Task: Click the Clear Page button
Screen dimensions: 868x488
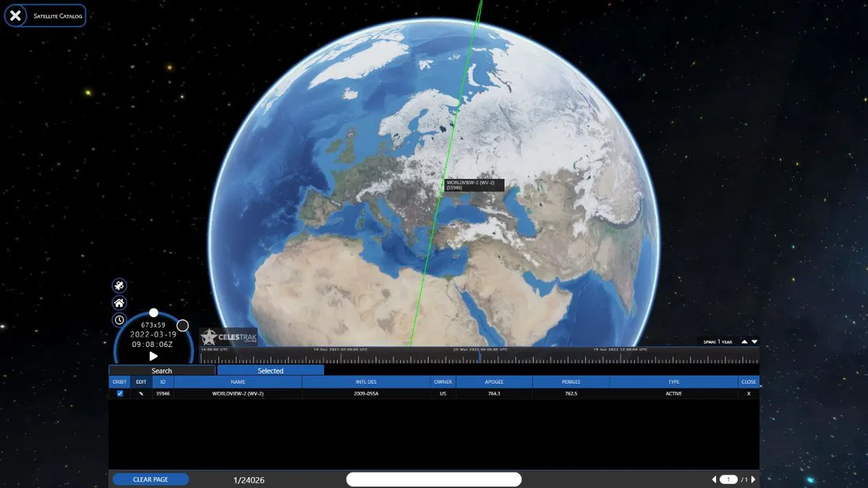Action: pos(150,479)
